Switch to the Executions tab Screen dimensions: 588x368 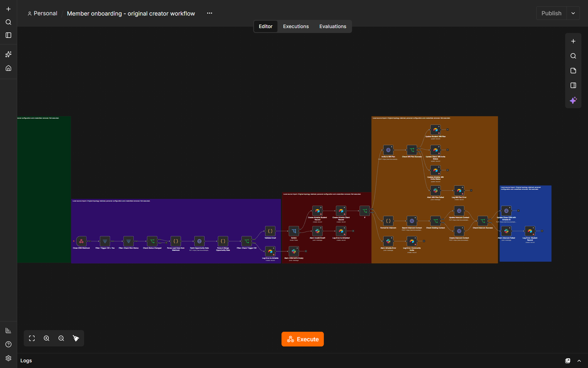(x=296, y=26)
